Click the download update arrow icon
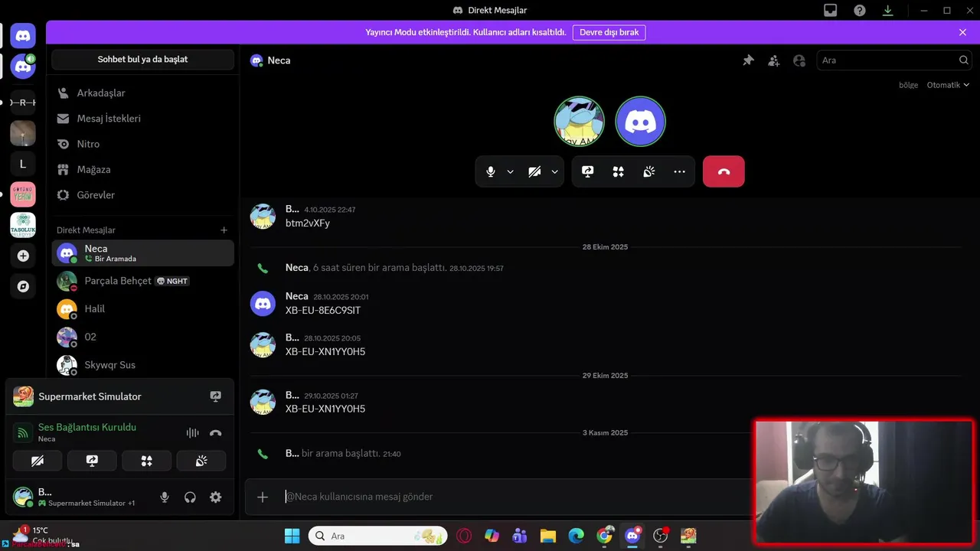This screenshot has height=551, width=980. 888,11
